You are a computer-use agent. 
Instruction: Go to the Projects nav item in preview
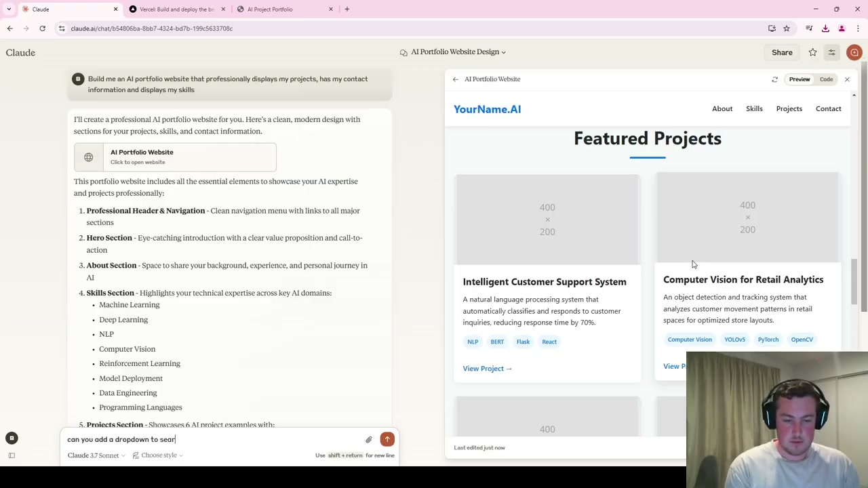[x=789, y=108]
